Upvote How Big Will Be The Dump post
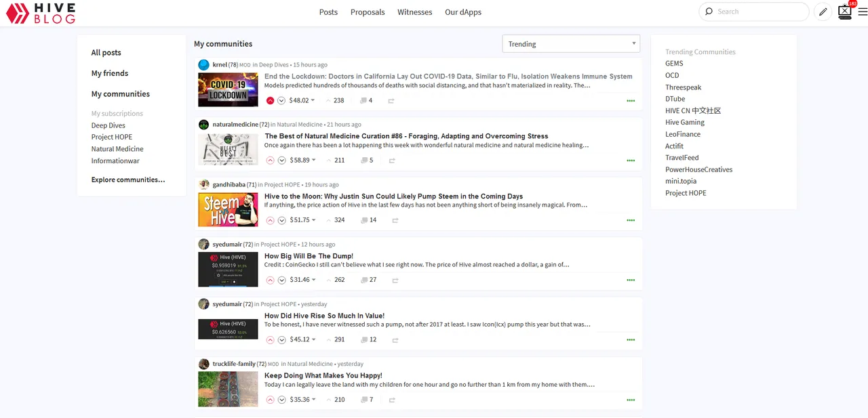 tap(270, 280)
